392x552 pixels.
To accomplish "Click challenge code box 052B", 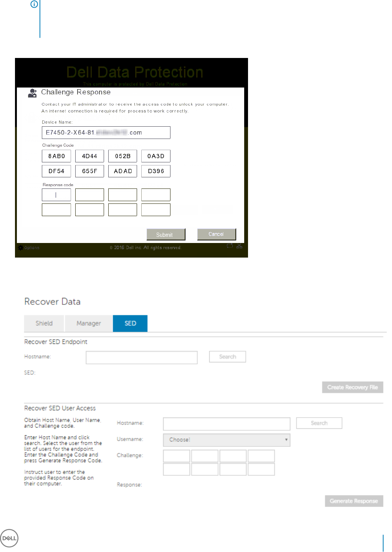I will click(122, 156).
